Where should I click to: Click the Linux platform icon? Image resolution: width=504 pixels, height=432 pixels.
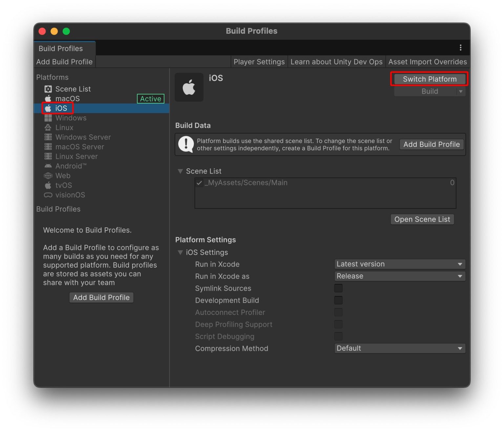(48, 127)
